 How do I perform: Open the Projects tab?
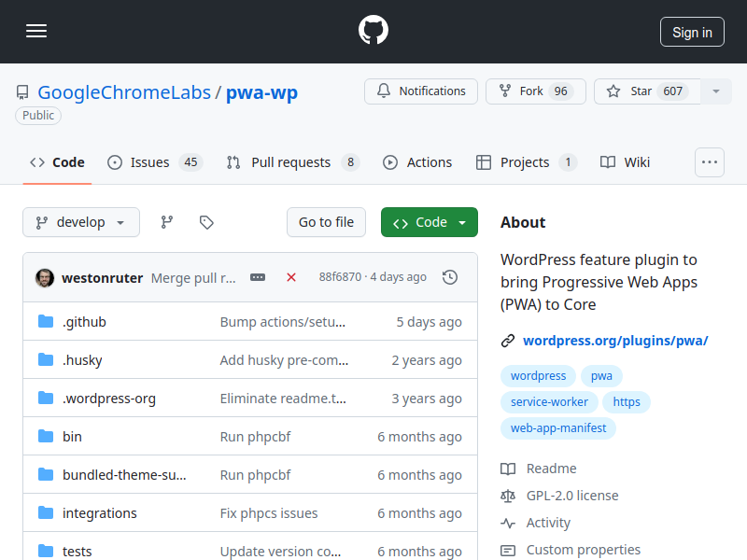527,162
